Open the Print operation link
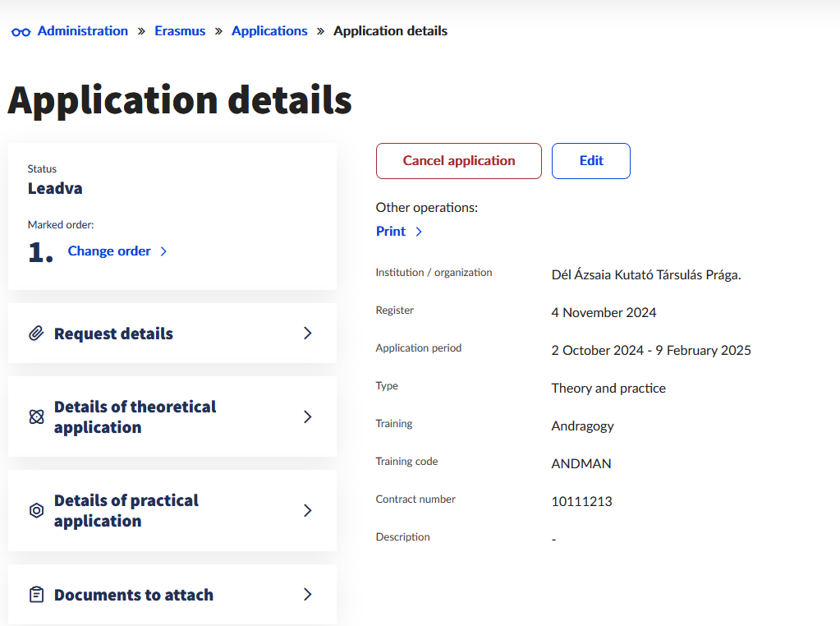 point(391,232)
